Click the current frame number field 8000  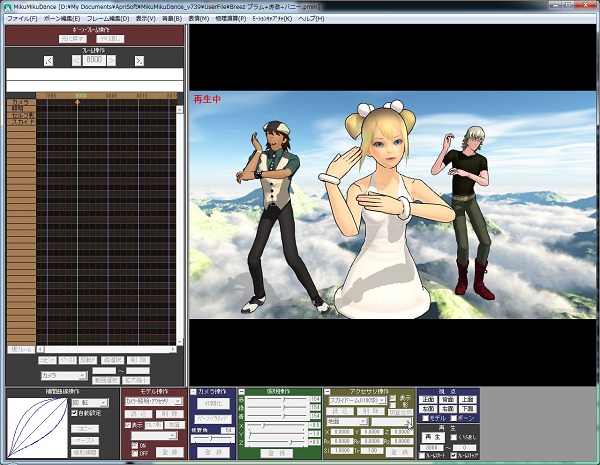point(94,60)
